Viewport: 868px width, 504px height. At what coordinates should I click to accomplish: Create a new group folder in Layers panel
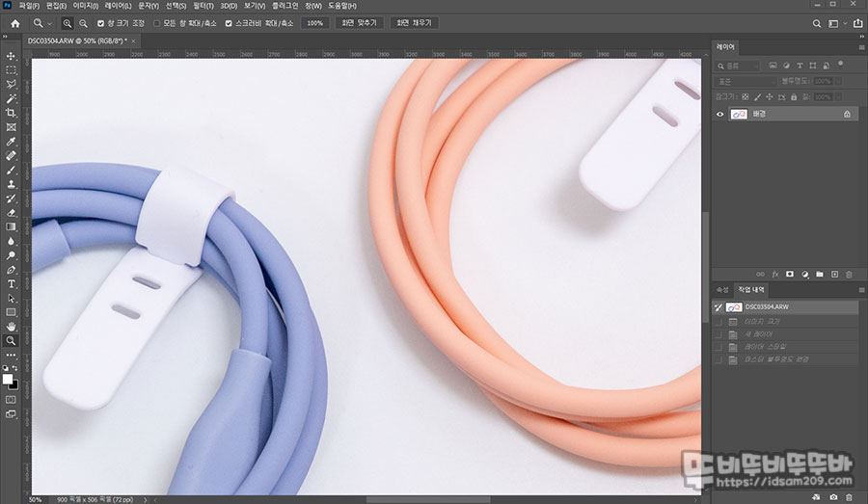[x=820, y=275]
